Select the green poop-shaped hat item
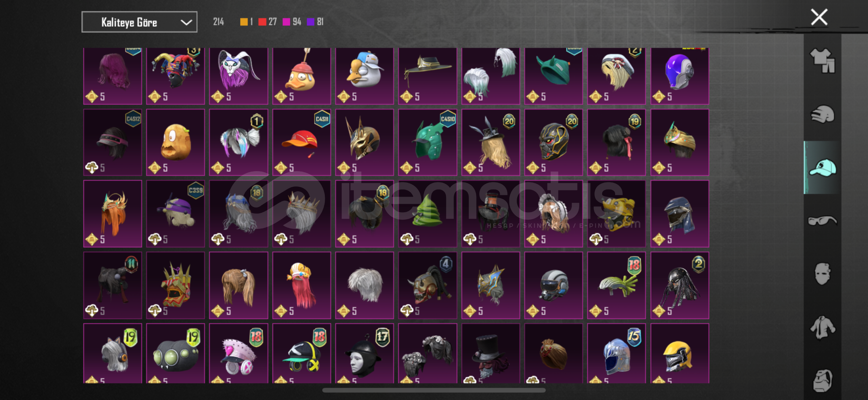 [x=428, y=214]
